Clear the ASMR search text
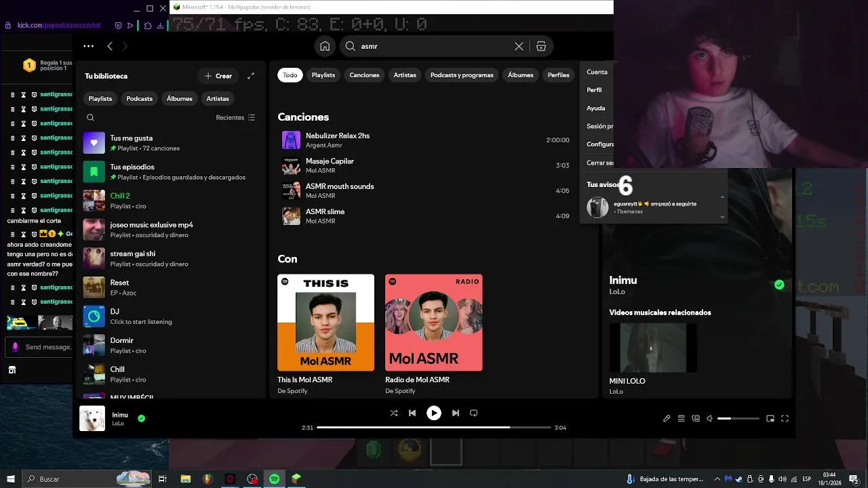The height and width of the screenshot is (488, 868). pos(519,46)
